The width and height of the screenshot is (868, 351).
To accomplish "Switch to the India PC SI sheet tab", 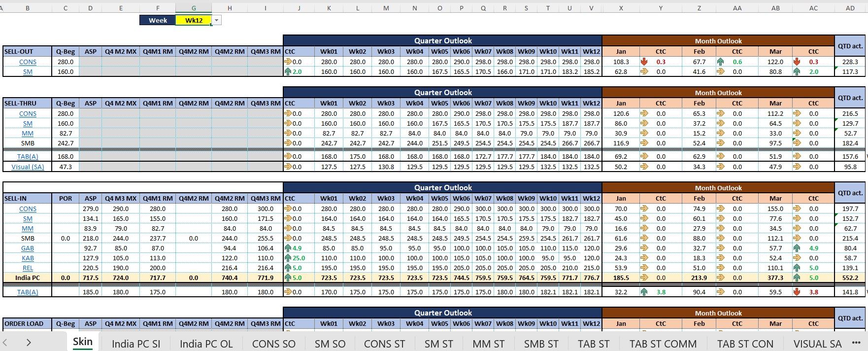I will (x=136, y=344).
